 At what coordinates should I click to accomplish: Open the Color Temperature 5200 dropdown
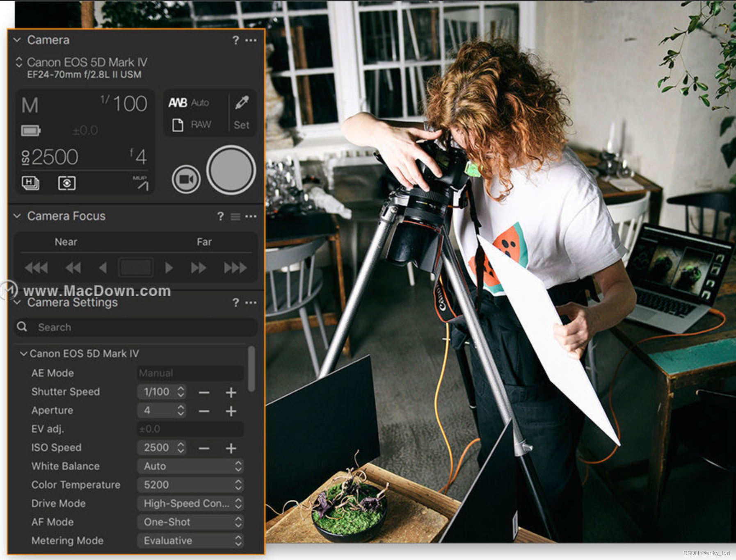click(190, 485)
